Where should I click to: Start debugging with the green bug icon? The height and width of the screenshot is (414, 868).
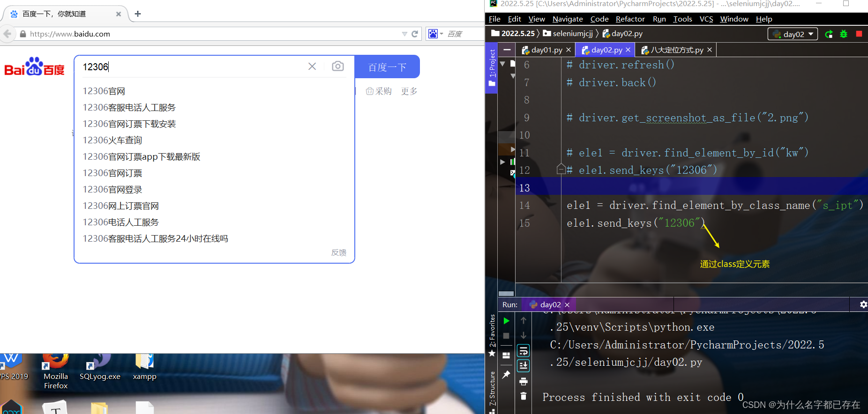tap(844, 34)
